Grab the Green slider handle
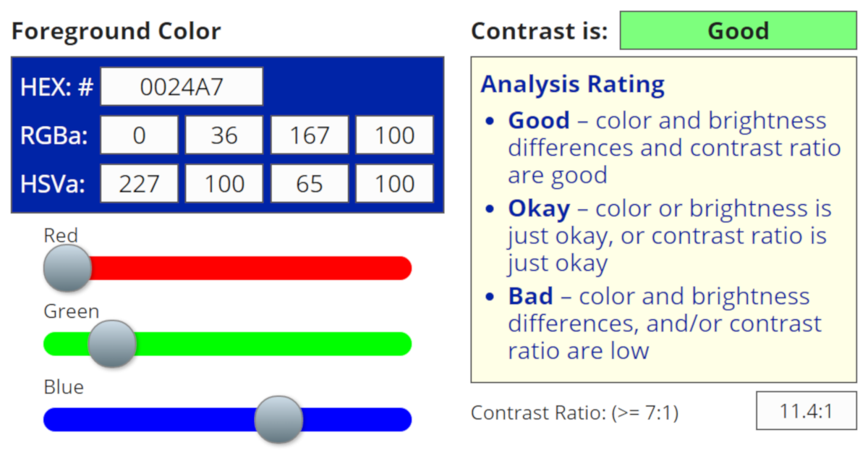 pos(112,344)
